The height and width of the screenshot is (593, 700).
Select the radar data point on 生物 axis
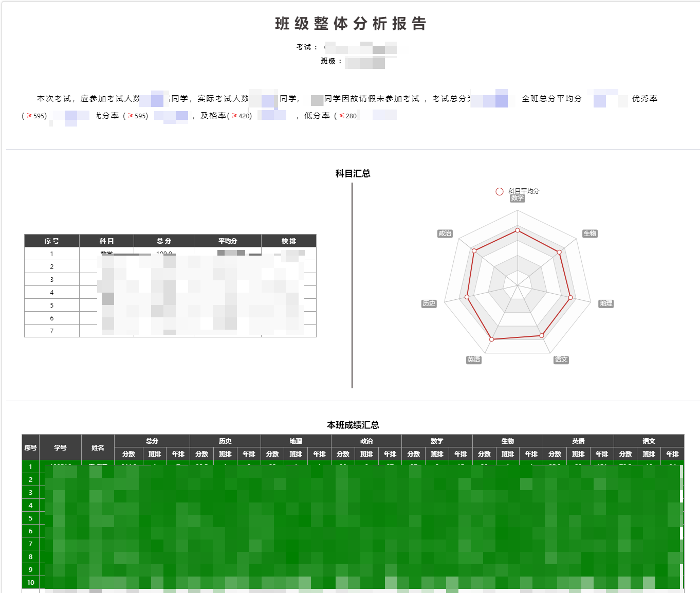tap(560, 252)
